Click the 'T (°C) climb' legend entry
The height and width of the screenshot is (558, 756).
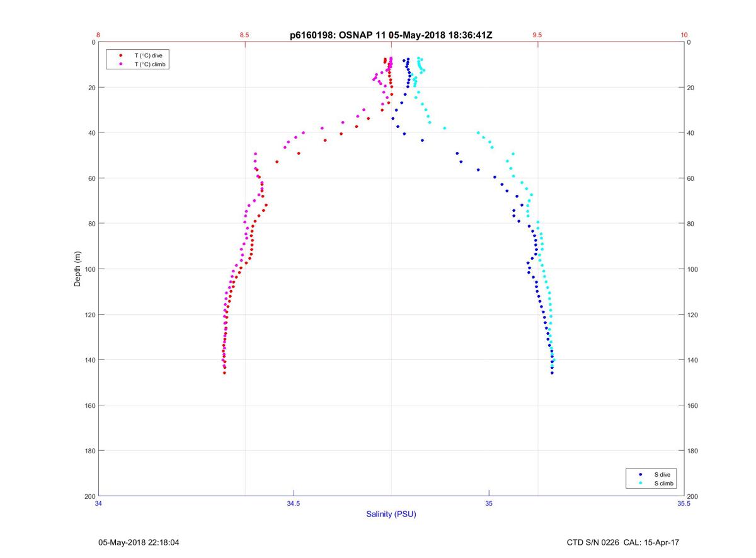(151, 64)
